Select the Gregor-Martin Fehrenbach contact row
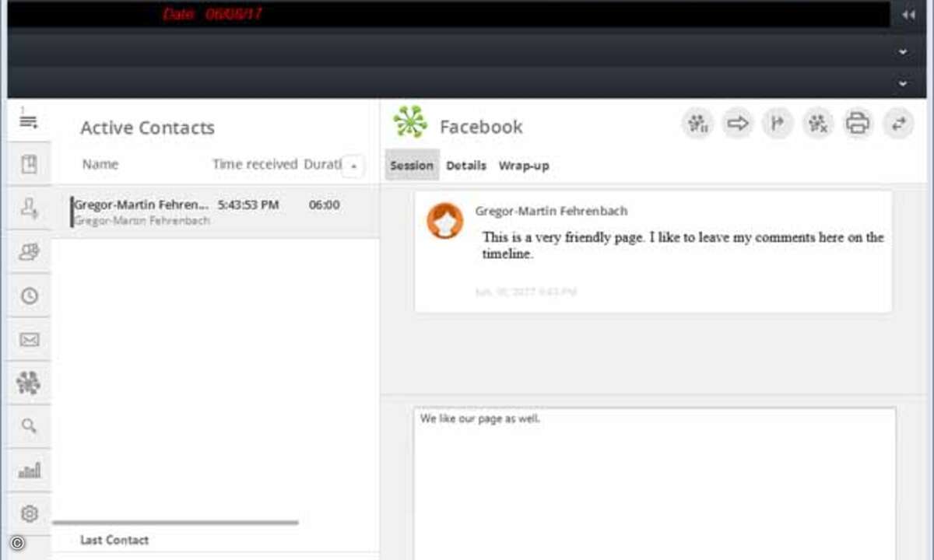 216,212
